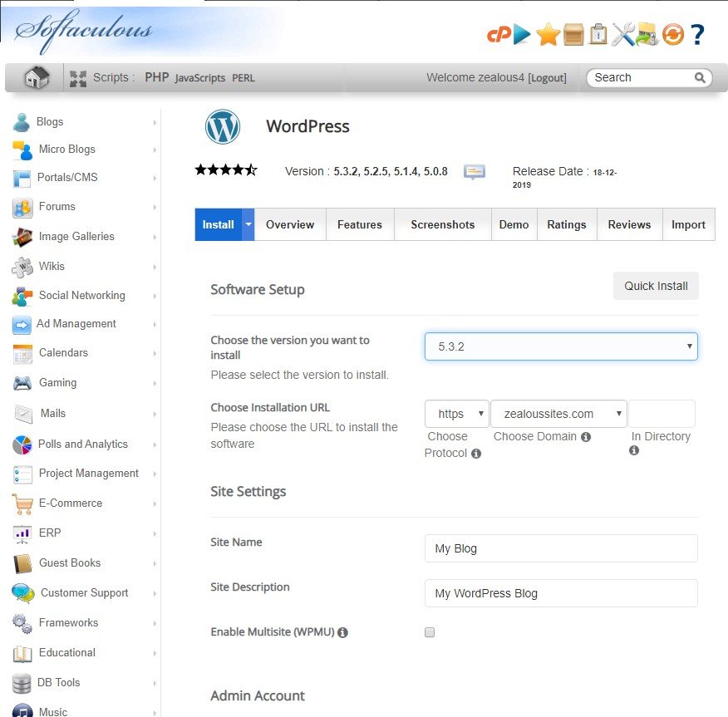
Task: Click the star rating display
Action: pyautogui.click(x=226, y=169)
